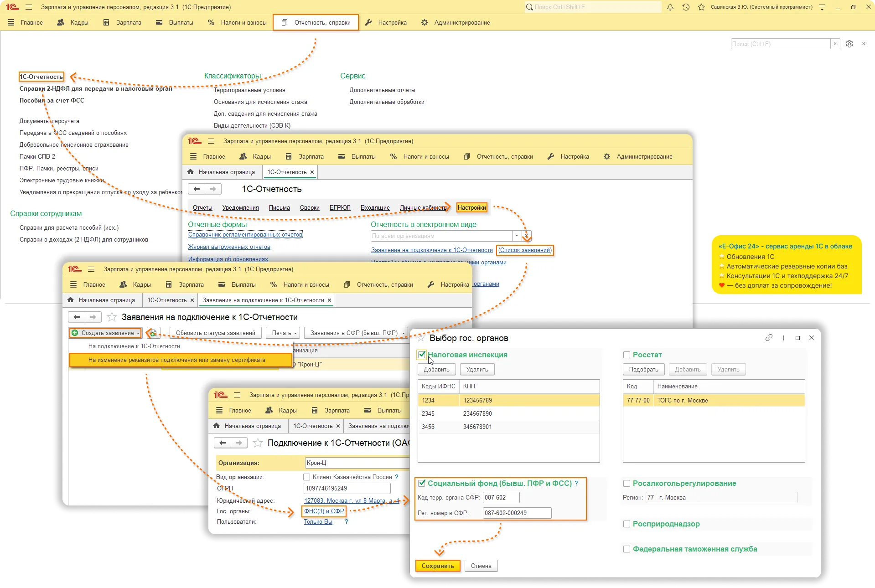Click back arrow in the Заявления window
The image size is (875, 588).
[77, 317]
